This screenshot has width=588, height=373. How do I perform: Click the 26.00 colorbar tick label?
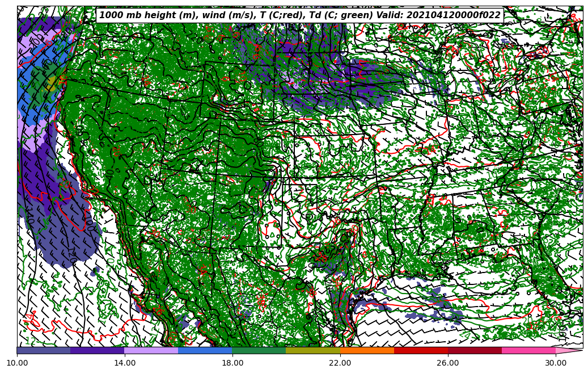[448, 362]
